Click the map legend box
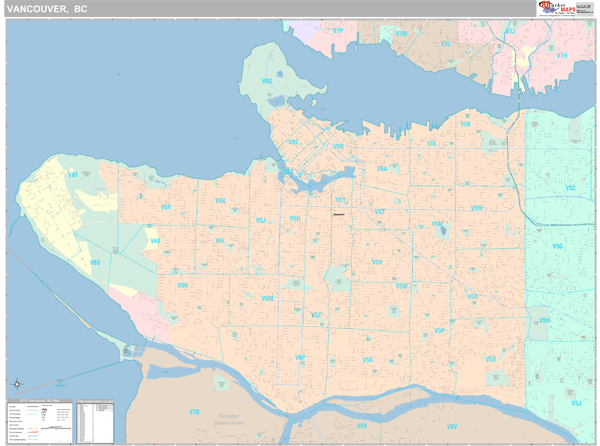The image size is (600, 446). [x=40, y=421]
